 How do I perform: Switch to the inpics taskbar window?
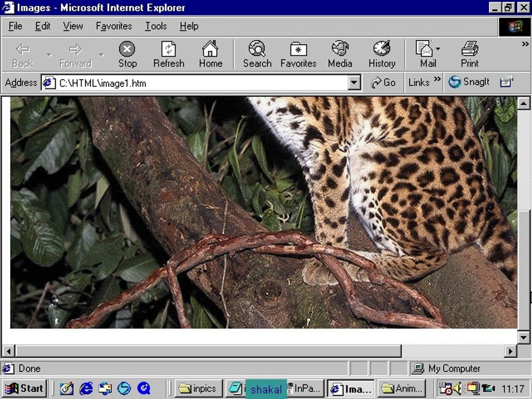click(x=198, y=388)
